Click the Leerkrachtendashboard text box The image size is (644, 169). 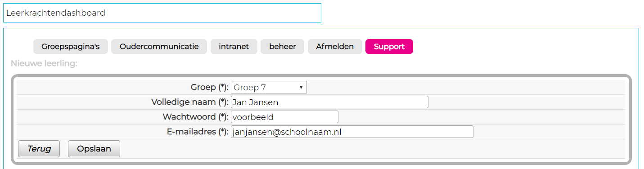[x=162, y=13]
